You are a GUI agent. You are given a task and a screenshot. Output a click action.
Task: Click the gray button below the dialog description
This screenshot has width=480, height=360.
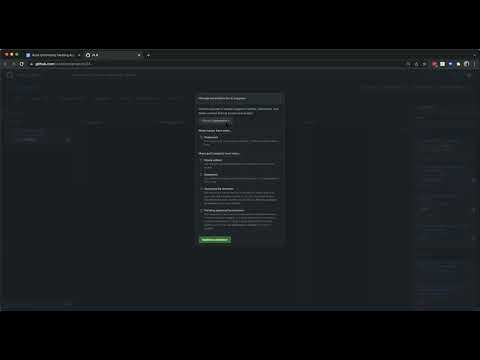coord(216,121)
